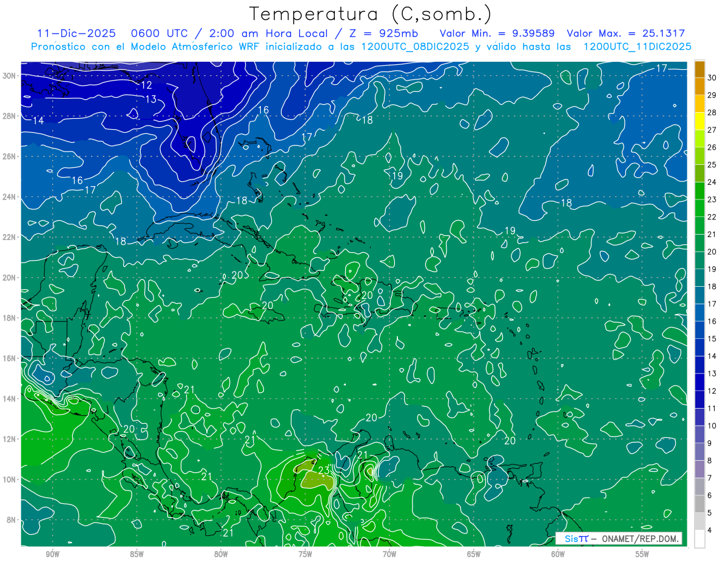Click the purple segment between 7 and 8

(699, 469)
